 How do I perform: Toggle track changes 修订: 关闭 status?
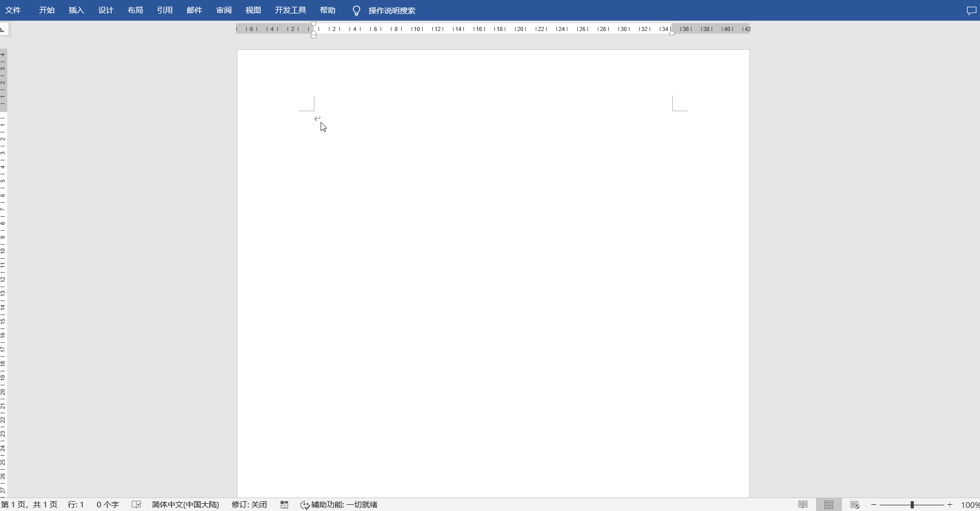tap(249, 504)
